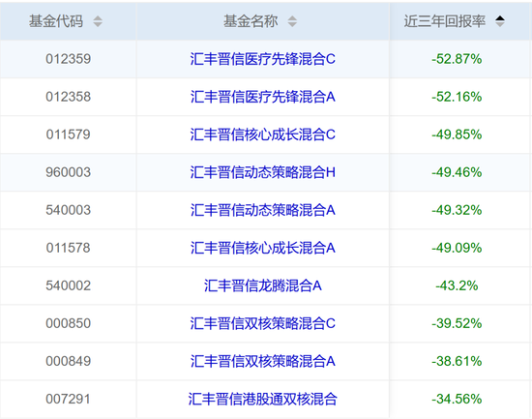
Task: Open fund 汇丰晋信港股通双核混合
Action: 262,399
